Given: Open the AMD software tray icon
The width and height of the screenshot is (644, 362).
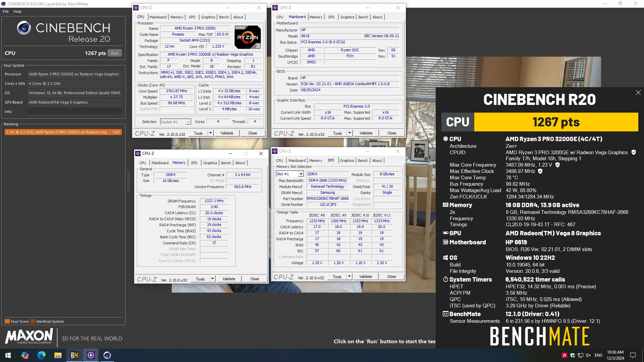Looking at the screenshot, I should [565, 355].
